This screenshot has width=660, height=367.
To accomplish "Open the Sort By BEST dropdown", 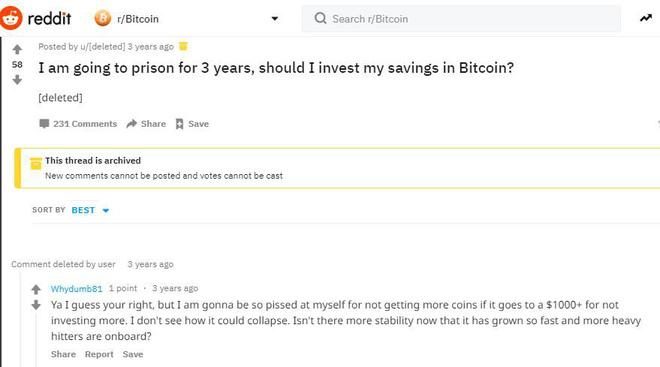I will [90, 210].
